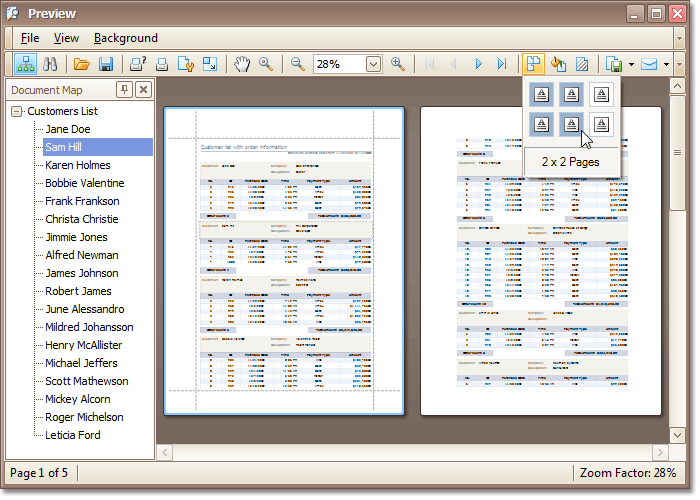Click the Zoom In icon
The height and width of the screenshot is (500, 700).
coord(398,64)
